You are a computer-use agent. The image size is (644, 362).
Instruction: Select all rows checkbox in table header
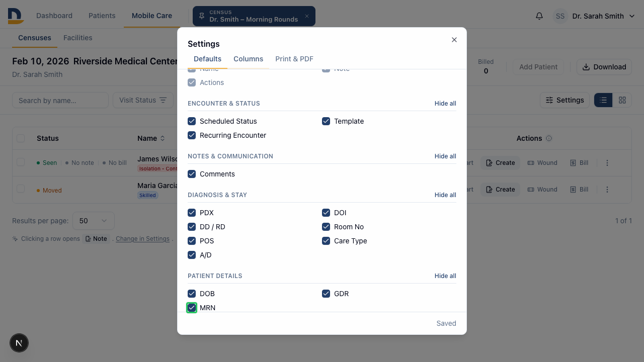coord(21,138)
